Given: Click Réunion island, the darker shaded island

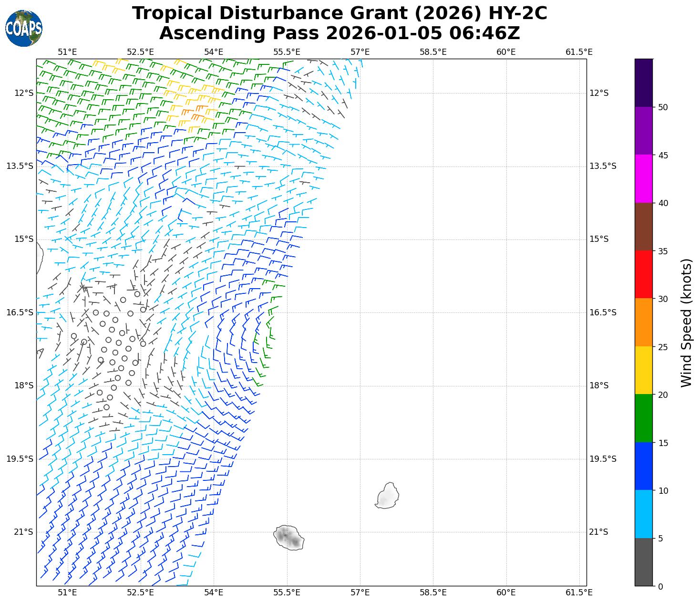Looking at the screenshot, I should 289,538.
